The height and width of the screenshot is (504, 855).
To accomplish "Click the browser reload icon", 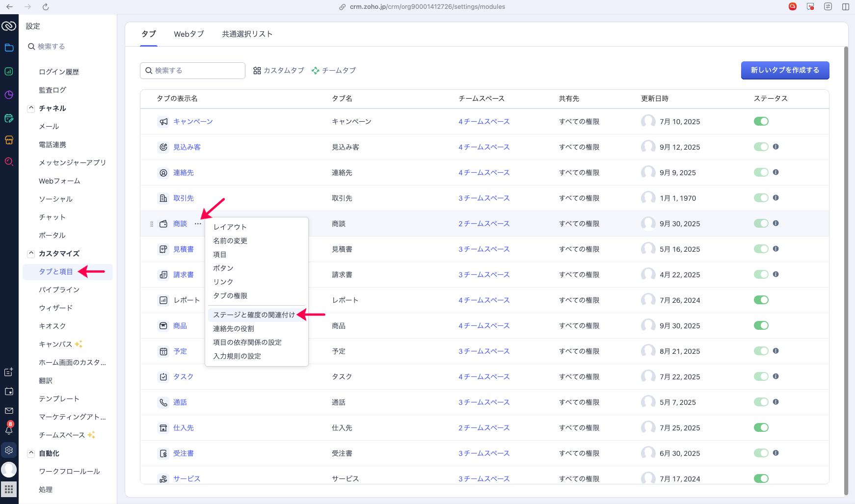I will [x=45, y=7].
